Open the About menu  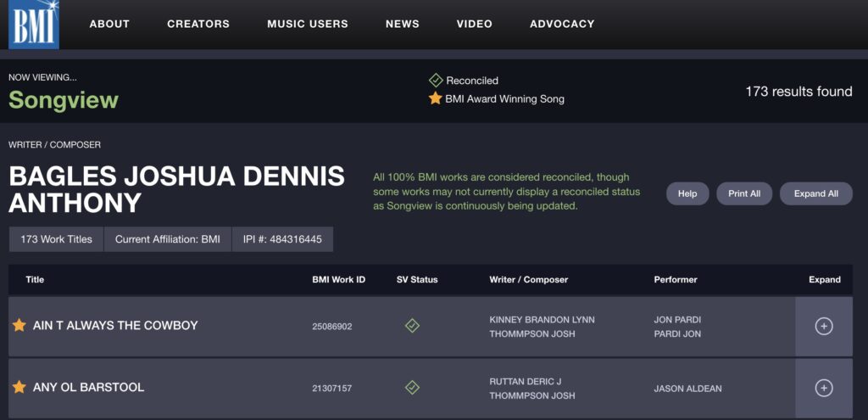[109, 24]
